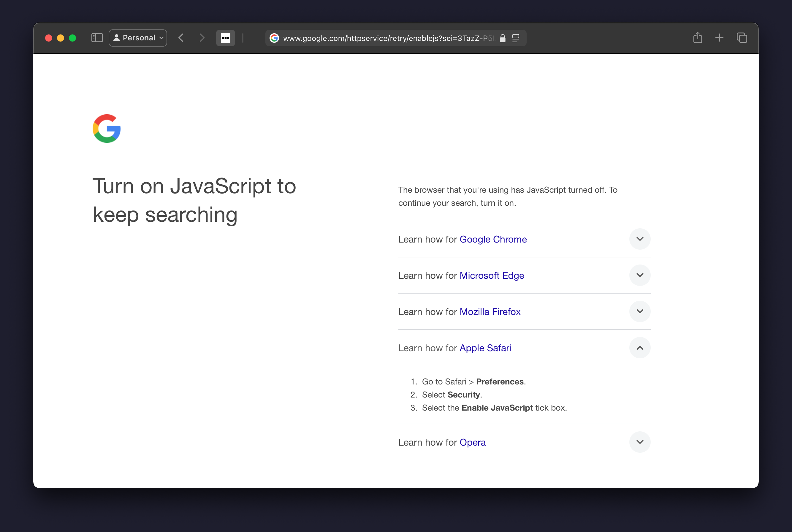Screen dimensions: 792x532
Task: Show tab overview icon
Action: point(742,38)
